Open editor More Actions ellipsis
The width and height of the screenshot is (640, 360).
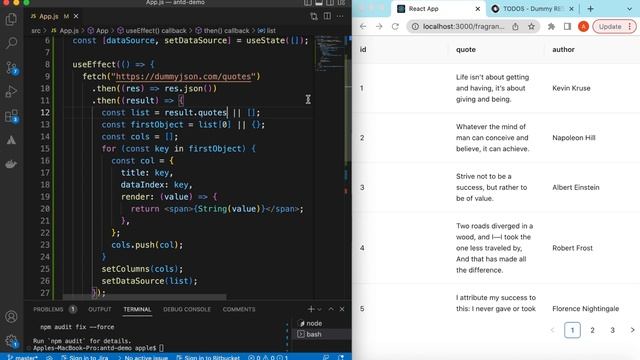340,16
